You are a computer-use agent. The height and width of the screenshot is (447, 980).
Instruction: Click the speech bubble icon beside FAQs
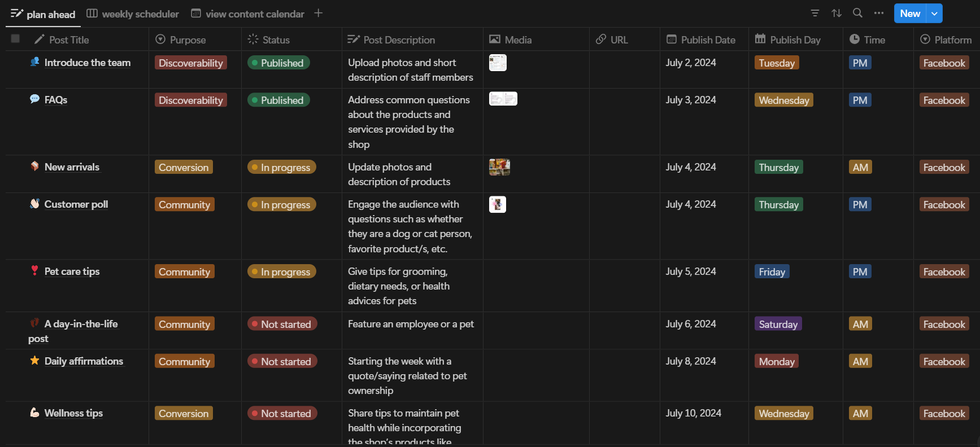click(34, 99)
